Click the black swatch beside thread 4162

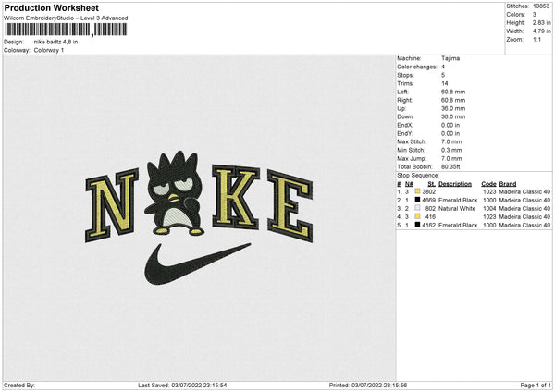point(417,225)
